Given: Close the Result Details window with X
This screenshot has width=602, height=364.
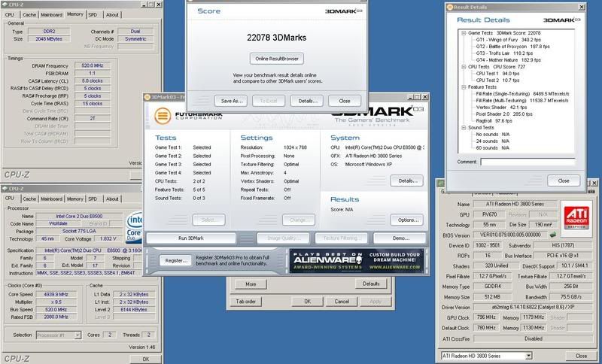Looking at the screenshot, I should [581, 7].
